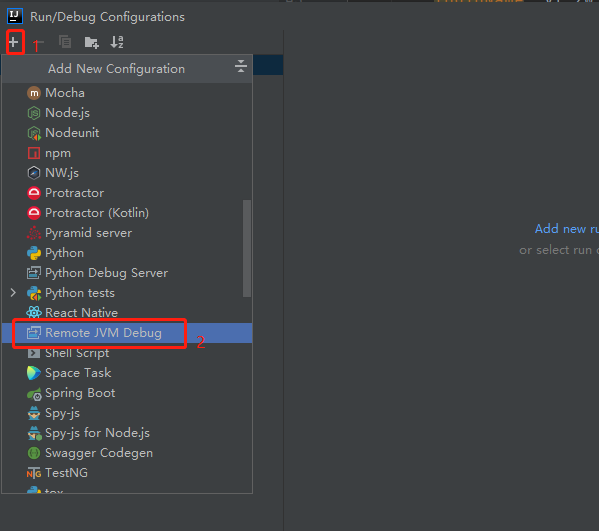Select React Native entry

(x=127, y=313)
